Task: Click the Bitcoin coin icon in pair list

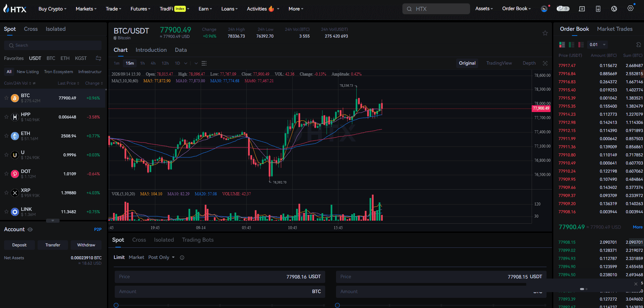Action: click(x=15, y=98)
